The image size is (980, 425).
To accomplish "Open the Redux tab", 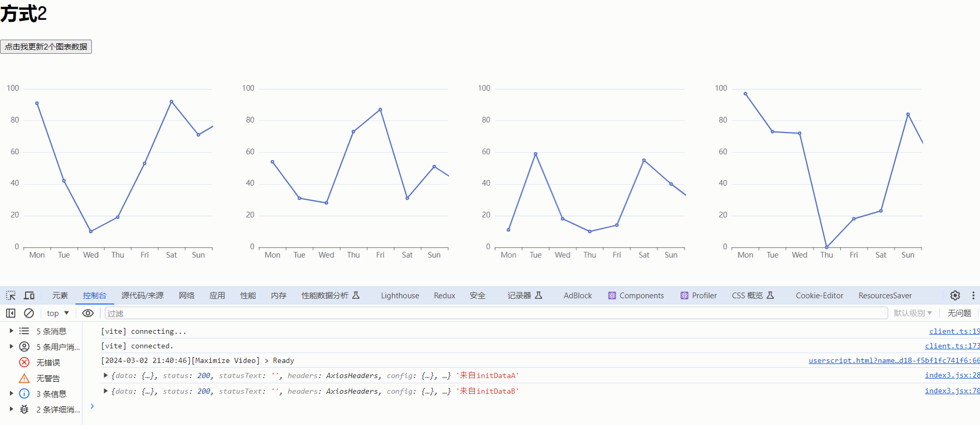I will (445, 296).
